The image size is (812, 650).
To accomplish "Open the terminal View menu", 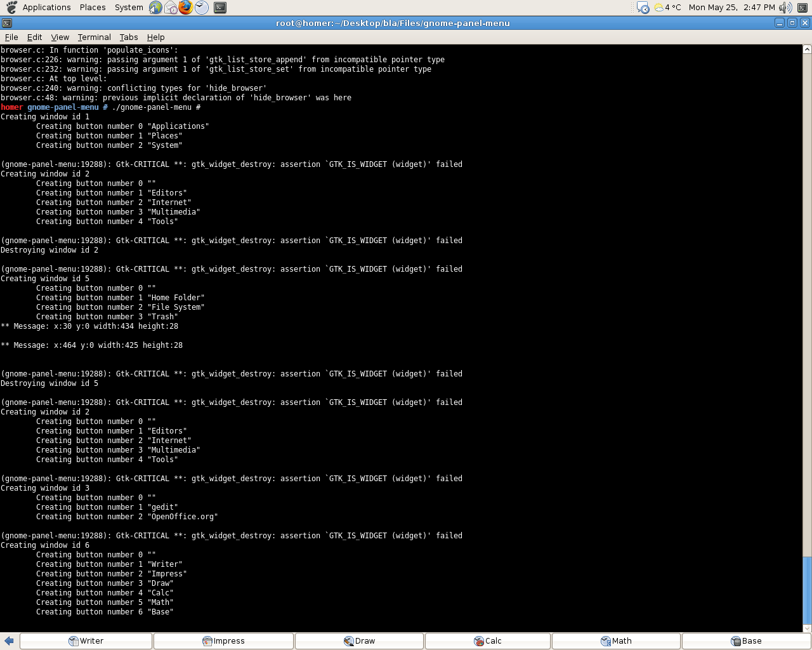I will (60, 37).
